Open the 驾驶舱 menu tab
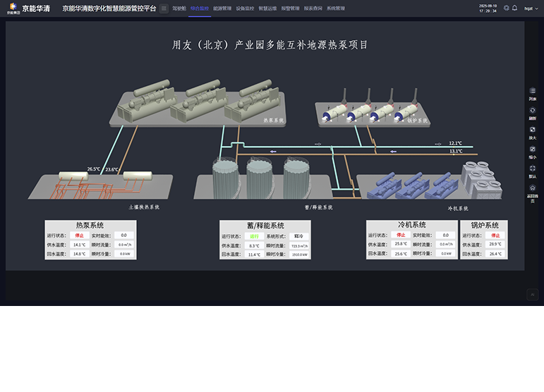The image size is (544, 392). pyautogui.click(x=179, y=8)
